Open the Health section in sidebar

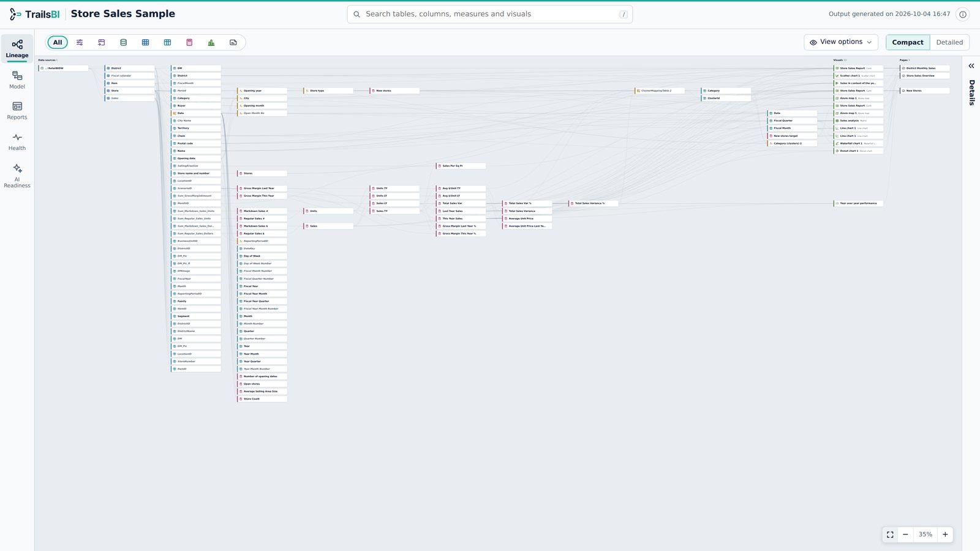coord(17,142)
